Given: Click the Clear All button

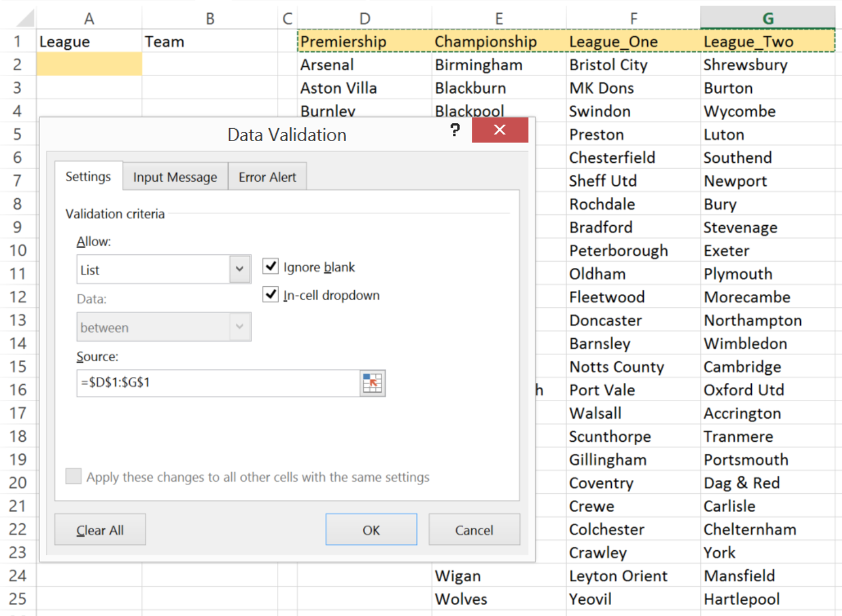Looking at the screenshot, I should pos(100,529).
